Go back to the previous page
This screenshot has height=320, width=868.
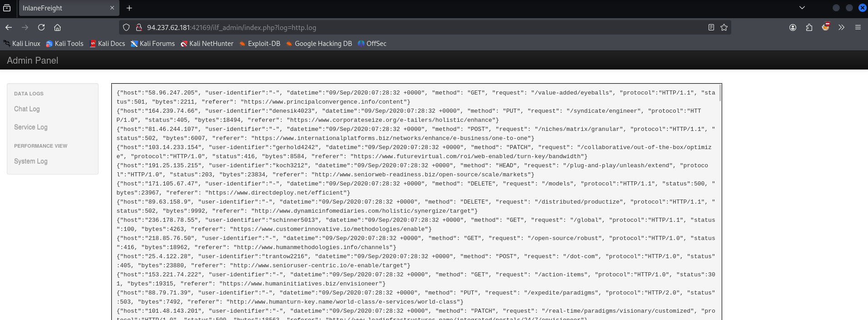9,27
